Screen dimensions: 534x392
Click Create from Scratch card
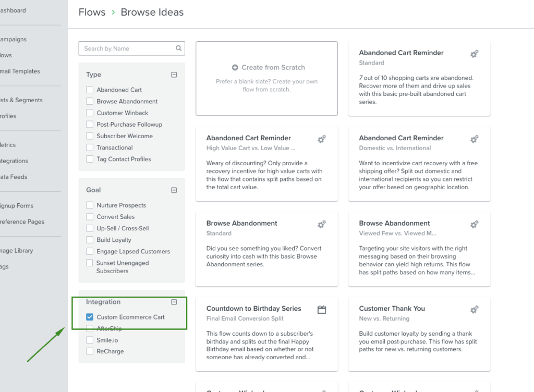pyautogui.click(x=266, y=79)
